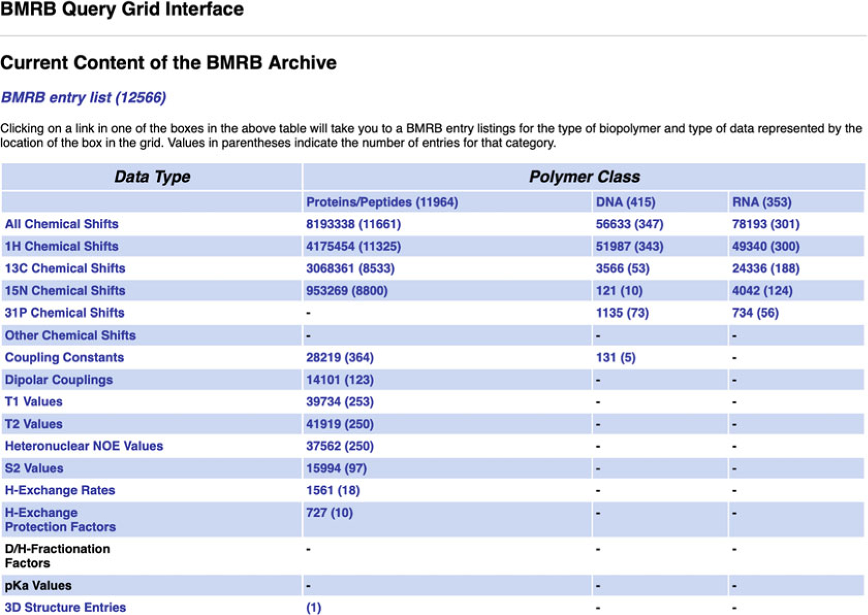
Task: View protein 15N shifts 953269 (8800)
Action: [347, 291]
